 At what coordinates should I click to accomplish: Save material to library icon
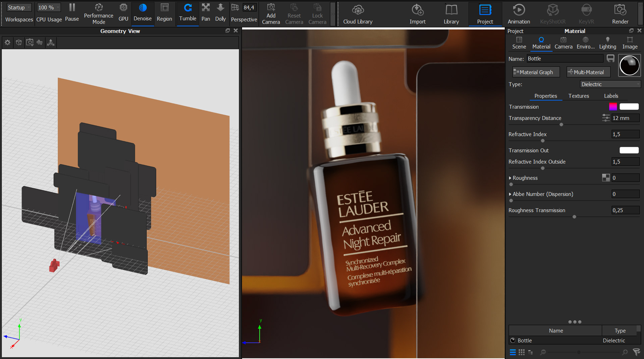pyautogui.click(x=610, y=58)
